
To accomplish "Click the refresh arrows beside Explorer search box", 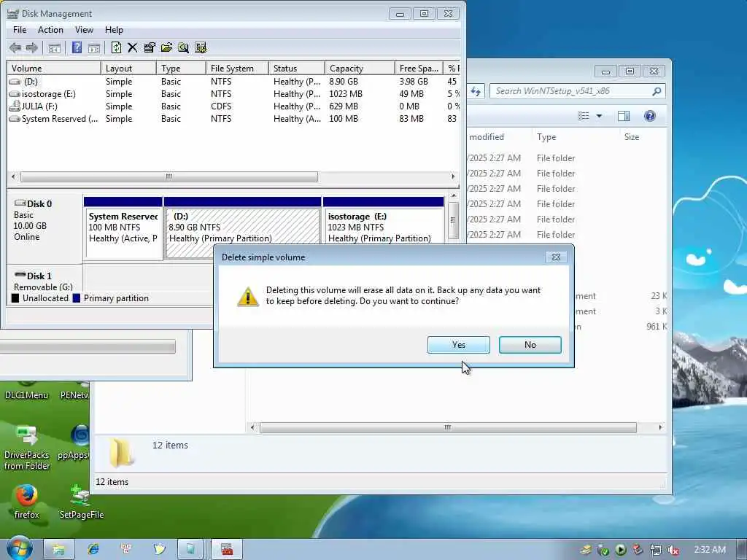I will (x=476, y=91).
